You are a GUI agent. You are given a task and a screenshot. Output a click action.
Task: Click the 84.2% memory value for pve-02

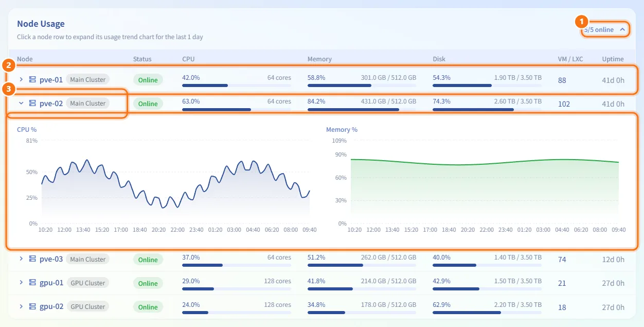[x=316, y=101]
